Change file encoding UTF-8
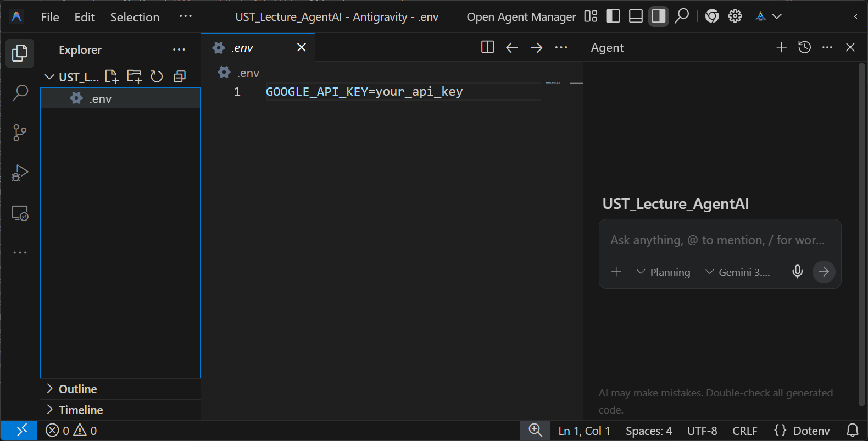The image size is (868, 441). [x=702, y=431]
